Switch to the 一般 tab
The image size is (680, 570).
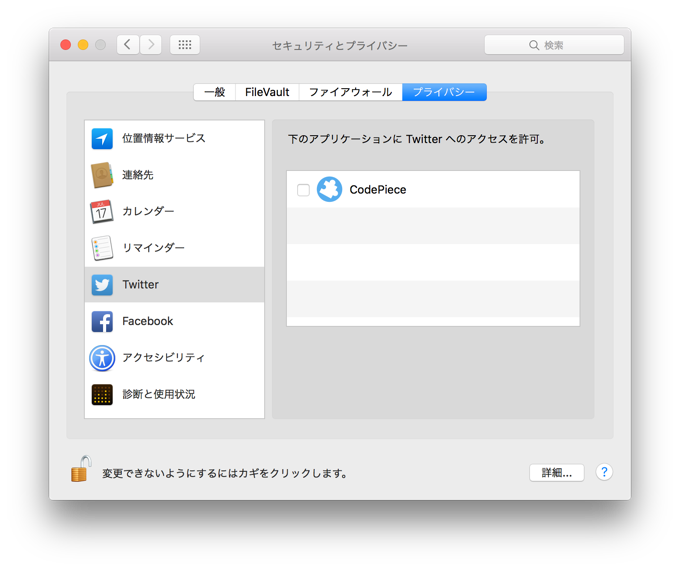pos(215,92)
